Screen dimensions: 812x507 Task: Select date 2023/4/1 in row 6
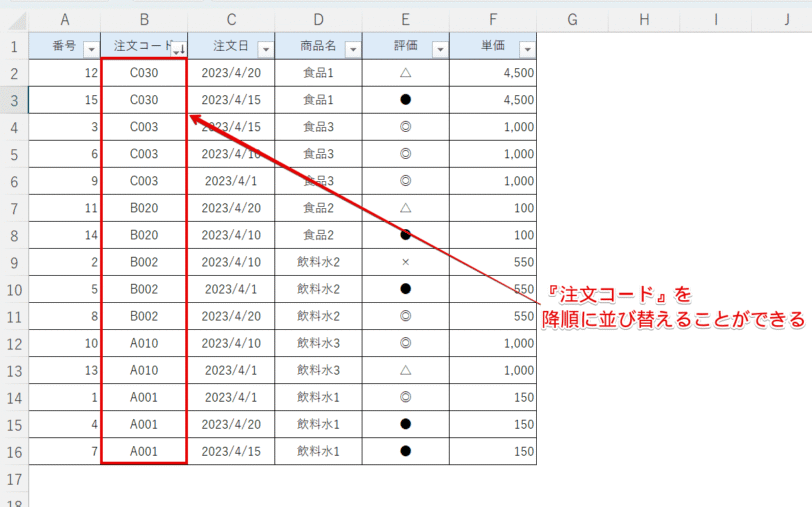point(231,181)
